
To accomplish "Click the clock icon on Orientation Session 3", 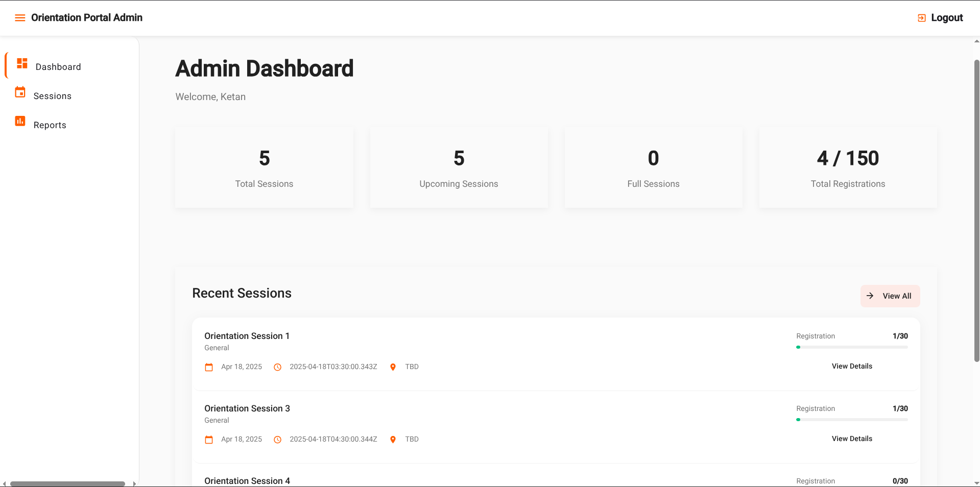I will 277,439.
